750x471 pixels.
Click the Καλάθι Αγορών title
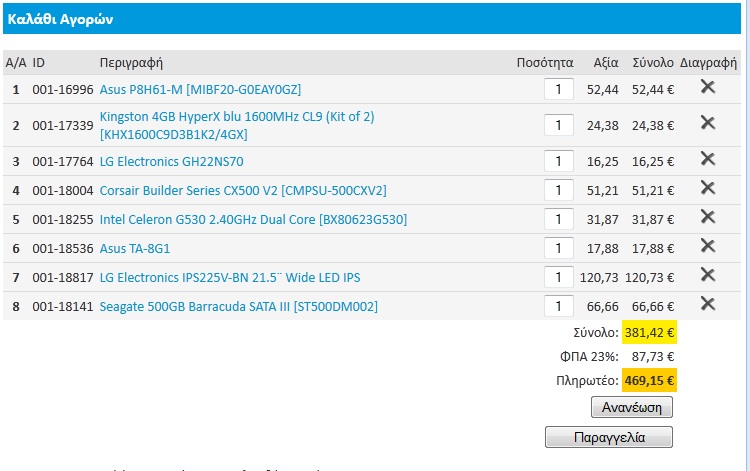[60, 19]
